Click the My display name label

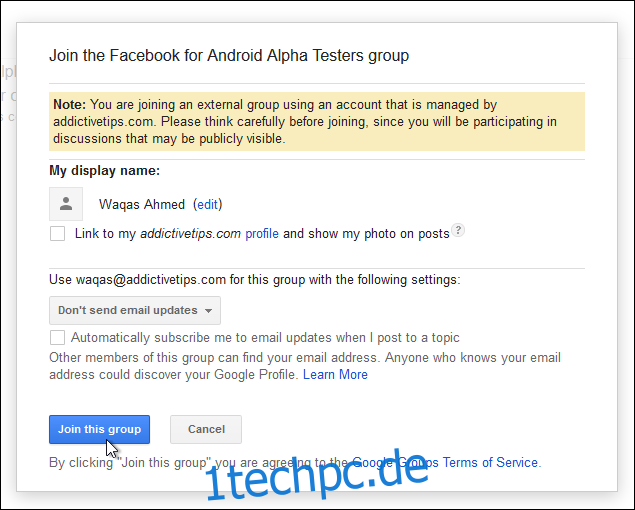(104, 171)
